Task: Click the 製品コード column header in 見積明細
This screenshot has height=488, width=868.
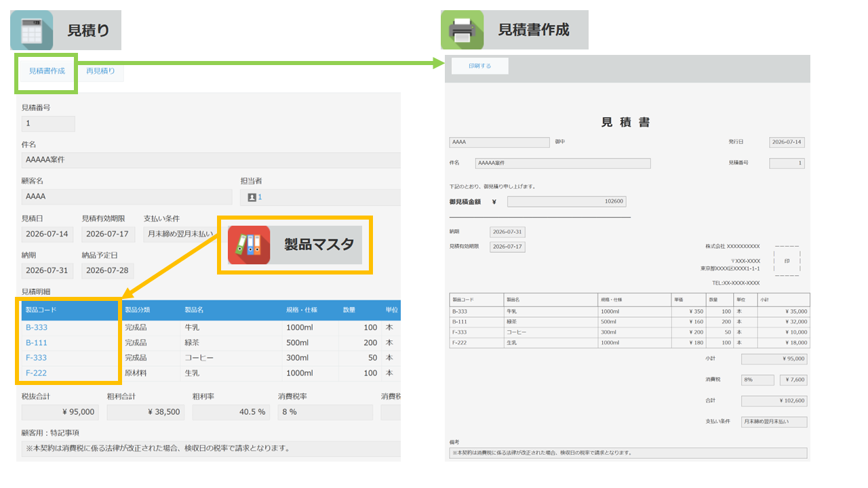Action: [70, 310]
